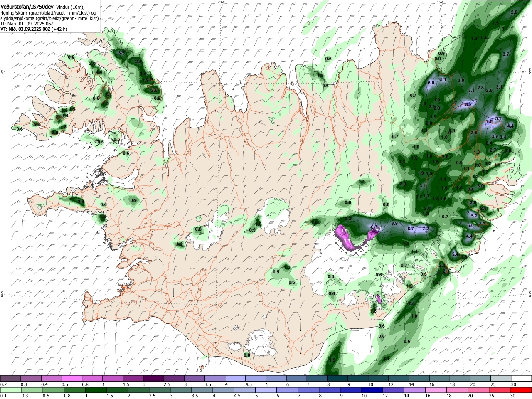This screenshot has height=399, width=532.
Task: Click the 'rigning/skúrir' description line
Action: (49, 13)
